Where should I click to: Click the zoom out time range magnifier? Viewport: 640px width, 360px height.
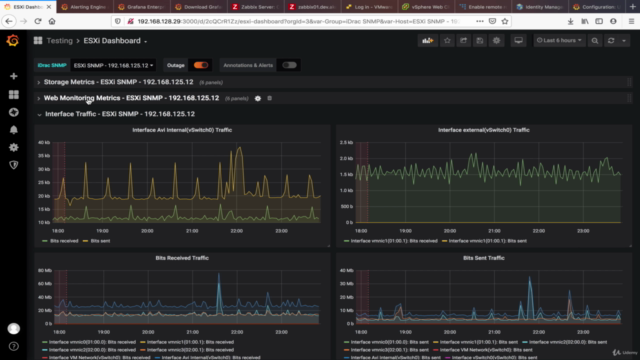point(595,40)
